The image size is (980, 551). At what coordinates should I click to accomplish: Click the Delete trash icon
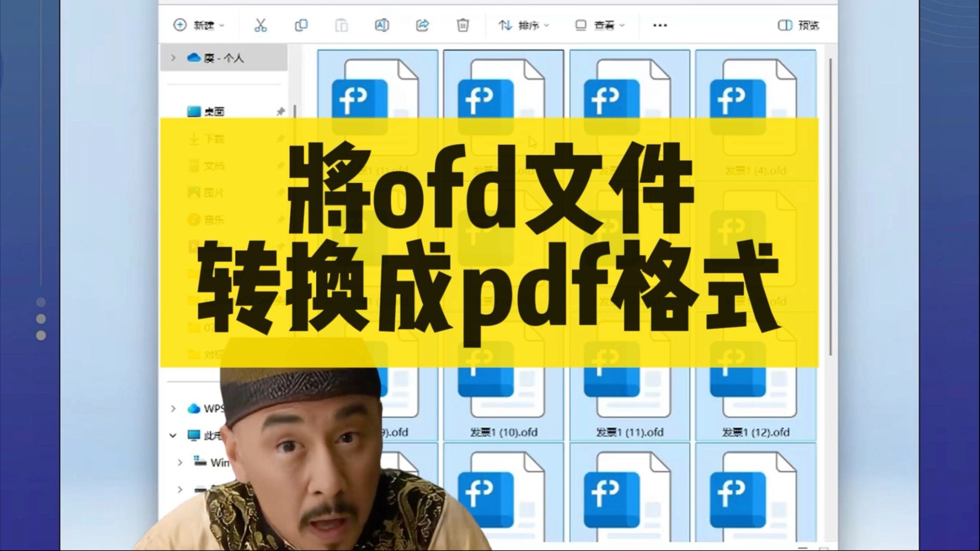click(x=462, y=25)
